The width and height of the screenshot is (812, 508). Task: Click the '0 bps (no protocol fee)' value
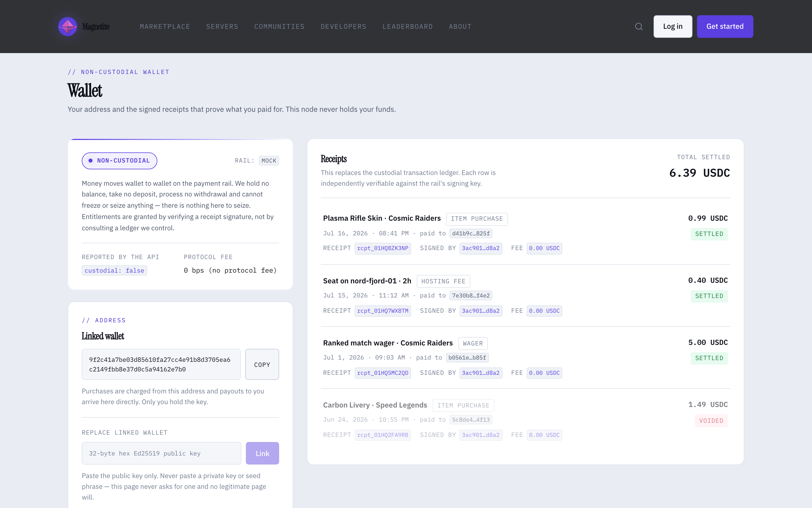click(x=230, y=270)
